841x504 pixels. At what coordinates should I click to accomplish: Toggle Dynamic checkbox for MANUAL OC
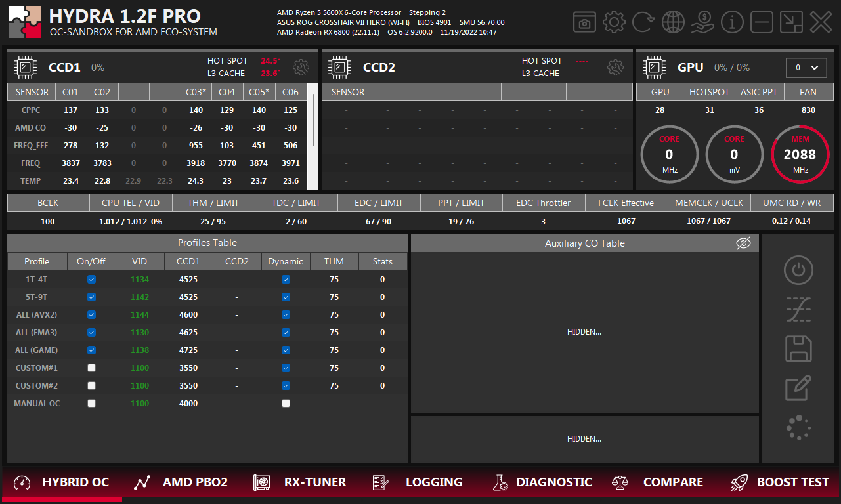pos(286,404)
